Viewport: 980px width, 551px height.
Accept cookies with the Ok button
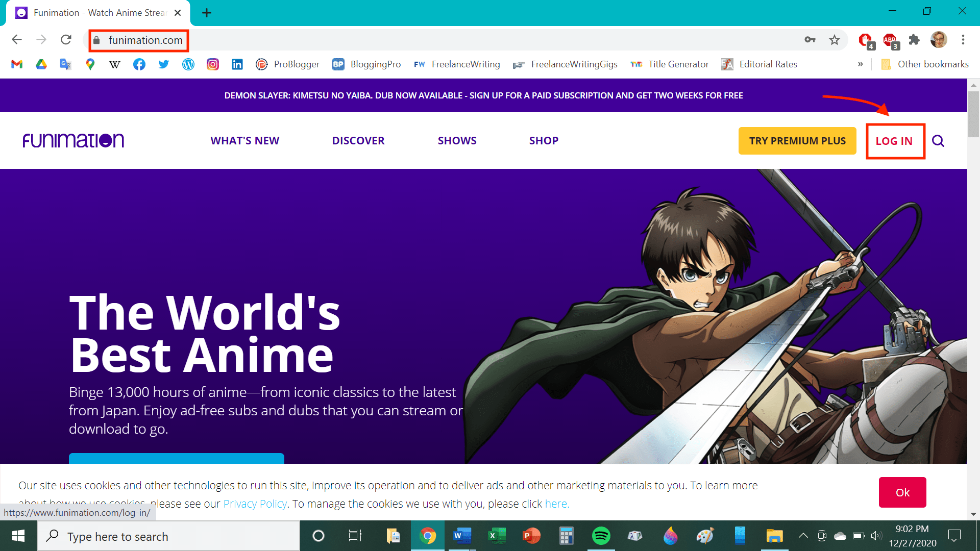click(x=902, y=492)
